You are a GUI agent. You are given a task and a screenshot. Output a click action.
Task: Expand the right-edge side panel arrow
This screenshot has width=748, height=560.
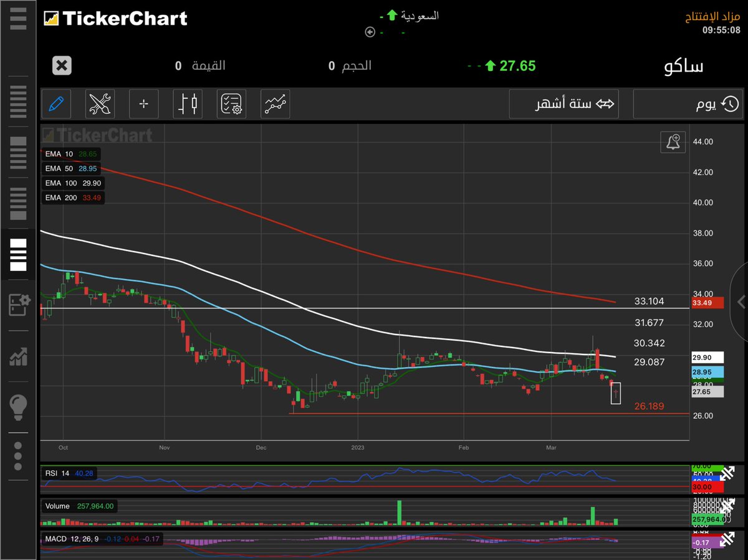click(740, 301)
